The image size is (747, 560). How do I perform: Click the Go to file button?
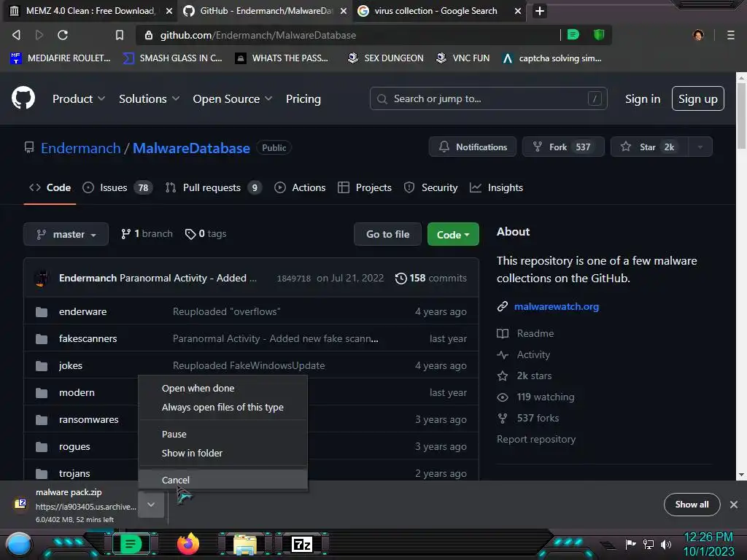(x=387, y=234)
